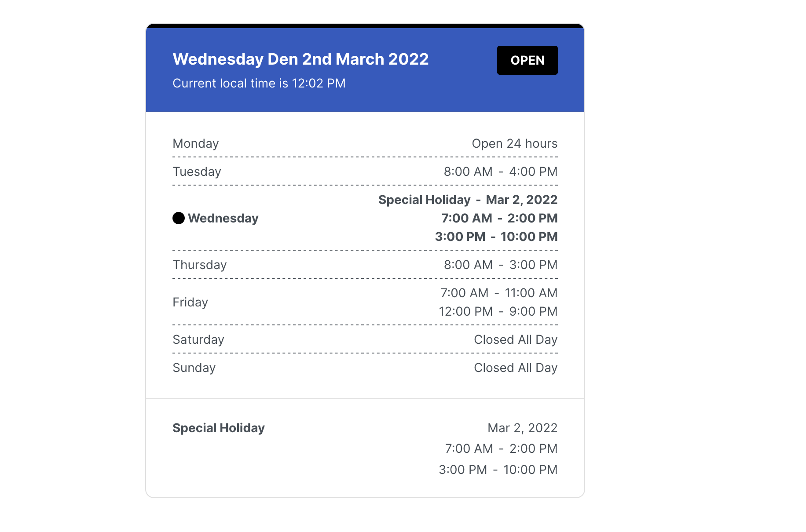Screen dimensions: 806x532
Task: Click the current local time text
Action: click(259, 83)
